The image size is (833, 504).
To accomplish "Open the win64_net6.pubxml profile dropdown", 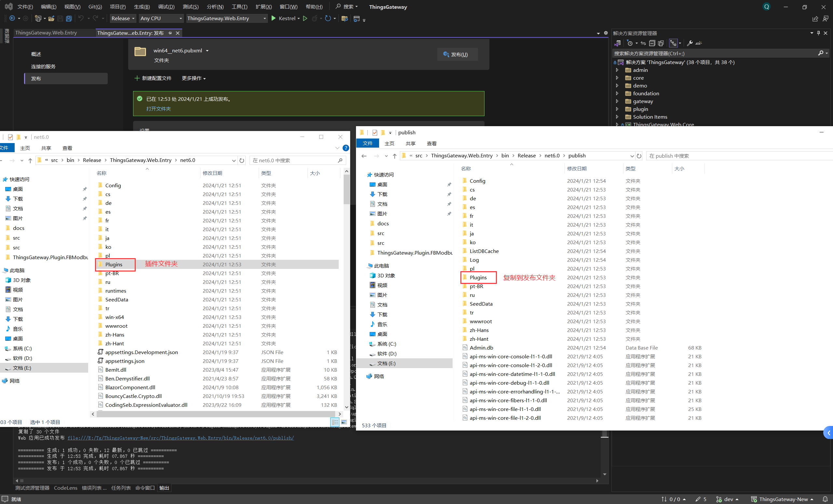I will [207, 51].
